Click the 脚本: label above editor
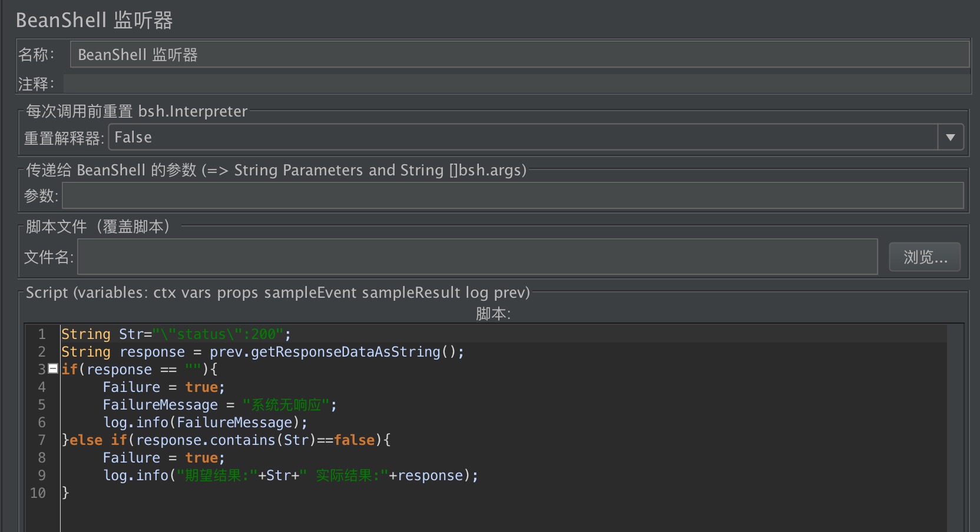 pyautogui.click(x=494, y=314)
